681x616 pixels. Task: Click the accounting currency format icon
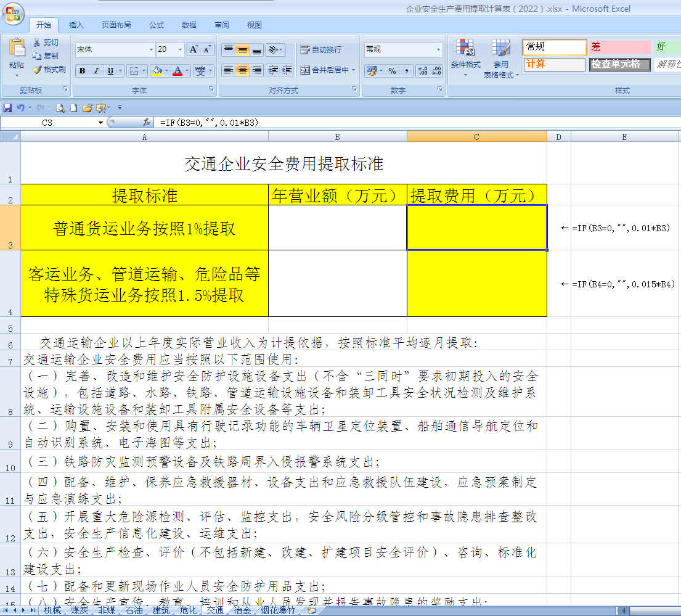click(x=372, y=71)
